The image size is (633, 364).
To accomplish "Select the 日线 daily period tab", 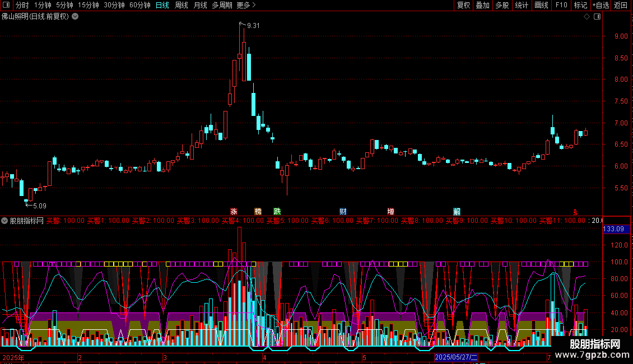I will click(162, 5).
